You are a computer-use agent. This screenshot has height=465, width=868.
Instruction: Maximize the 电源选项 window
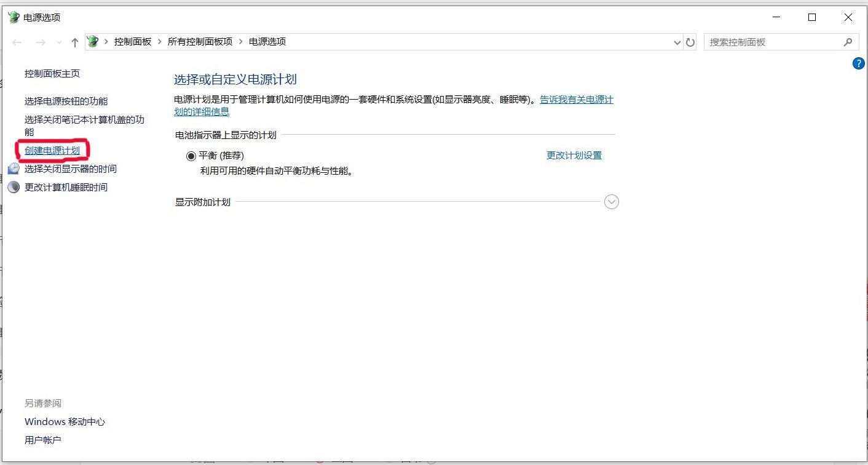click(812, 17)
